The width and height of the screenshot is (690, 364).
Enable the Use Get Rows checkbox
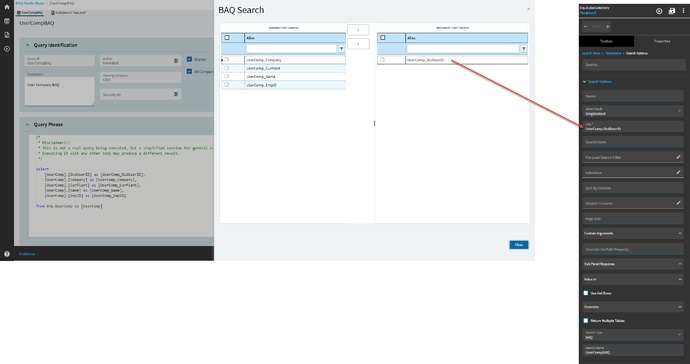pos(586,293)
